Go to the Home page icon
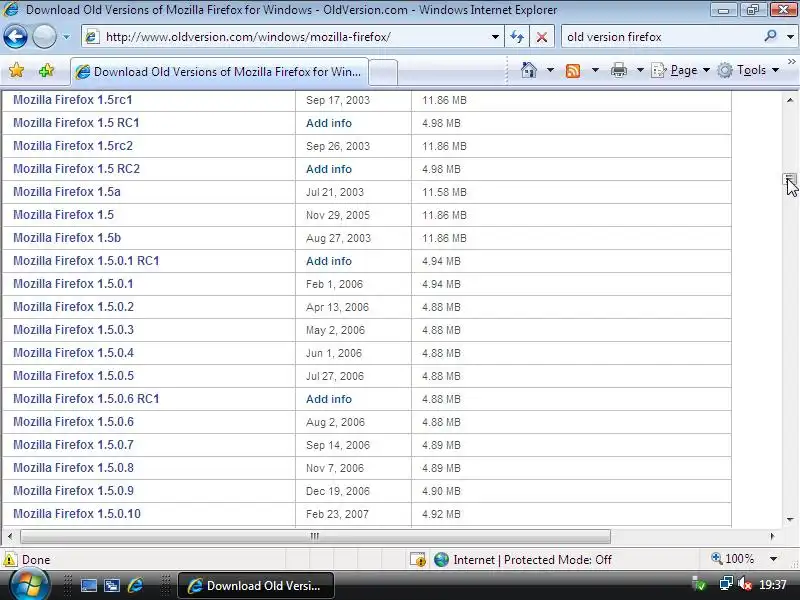The width and height of the screenshot is (800, 600). click(529, 70)
